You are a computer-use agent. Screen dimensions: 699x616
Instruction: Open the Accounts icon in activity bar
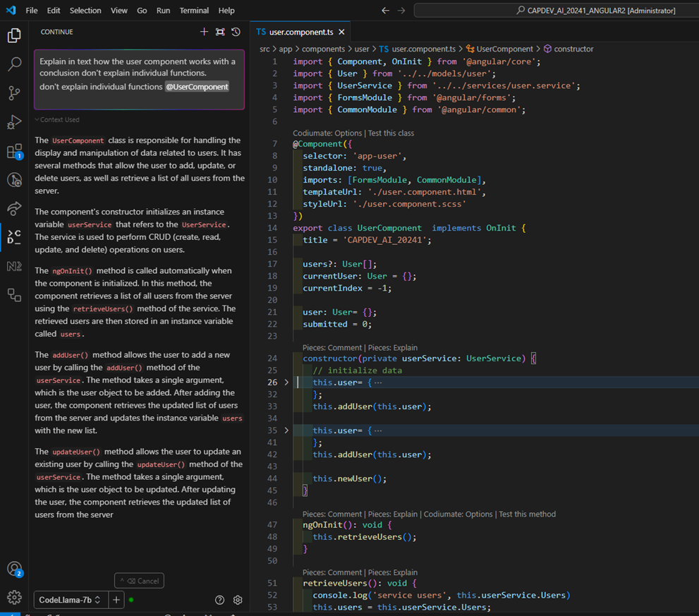pos(14,569)
